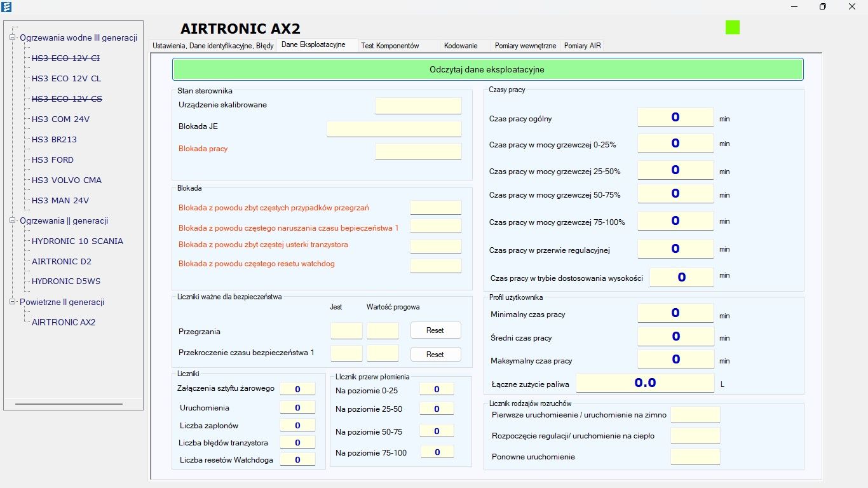
Task: Select HS3 ECO 12V CS tree item
Action: click(67, 98)
